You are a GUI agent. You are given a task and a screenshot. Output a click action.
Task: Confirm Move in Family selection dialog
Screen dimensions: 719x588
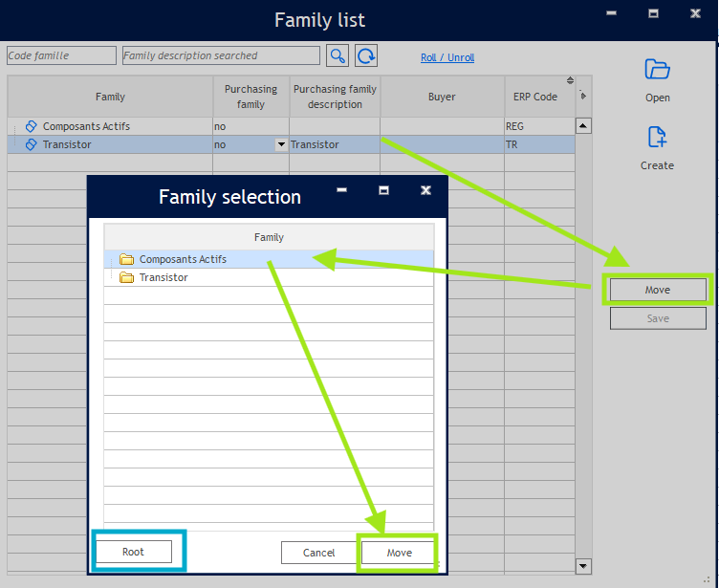coord(399,553)
